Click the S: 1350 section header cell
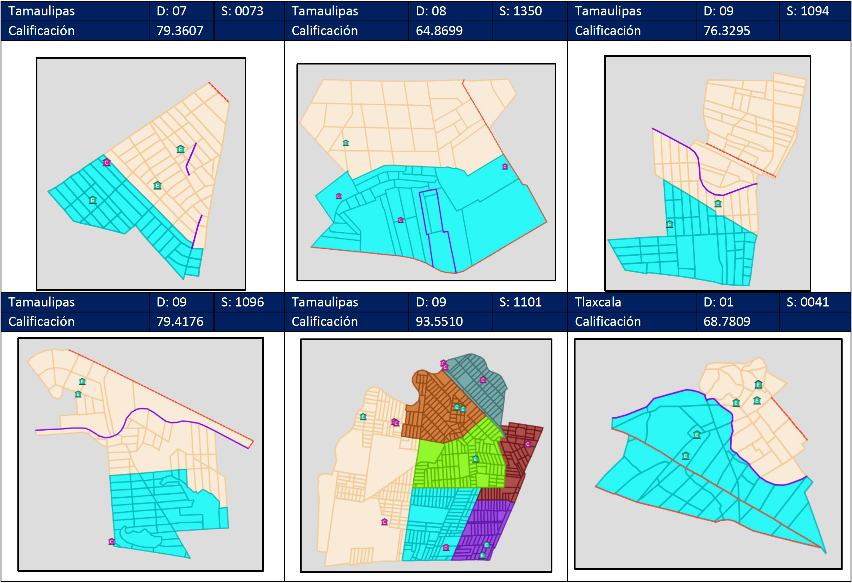 point(520,10)
